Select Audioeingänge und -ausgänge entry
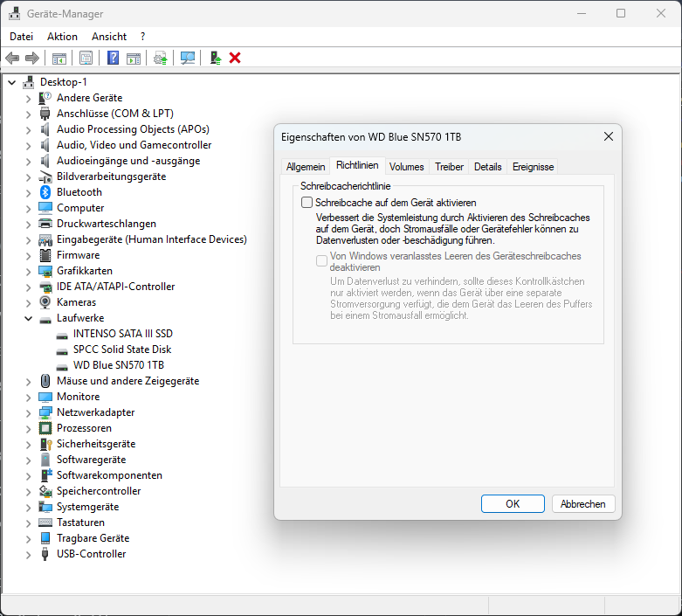Image resolution: width=682 pixels, height=616 pixels. click(x=128, y=161)
